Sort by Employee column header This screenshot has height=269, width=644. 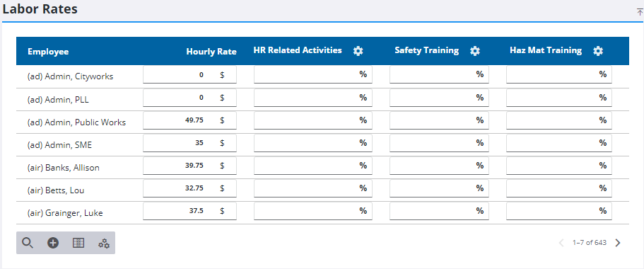48,52
